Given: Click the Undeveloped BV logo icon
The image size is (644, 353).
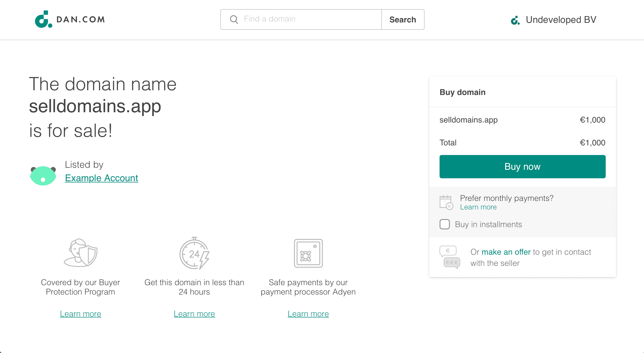Looking at the screenshot, I should click(515, 20).
